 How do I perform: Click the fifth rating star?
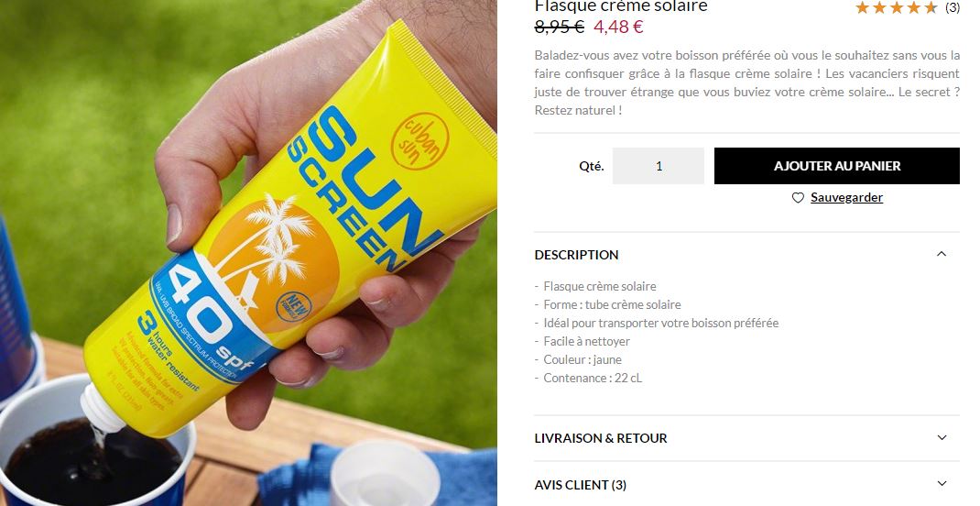click(x=931, y=7)
